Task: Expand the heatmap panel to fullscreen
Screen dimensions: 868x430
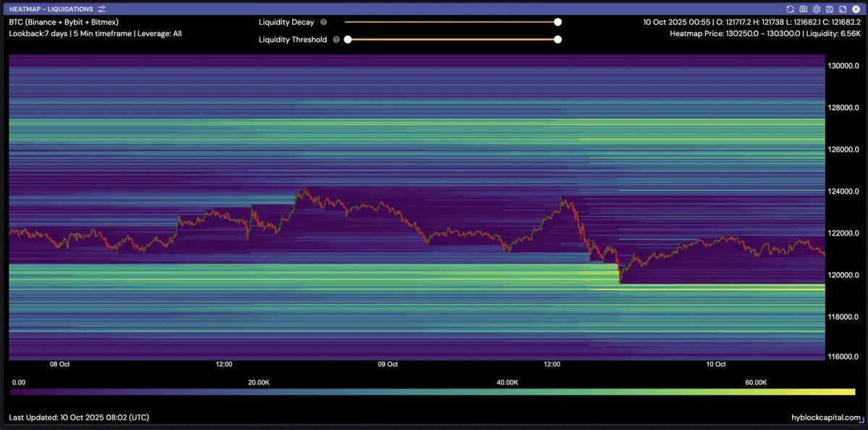Action: tap(841, 9)
